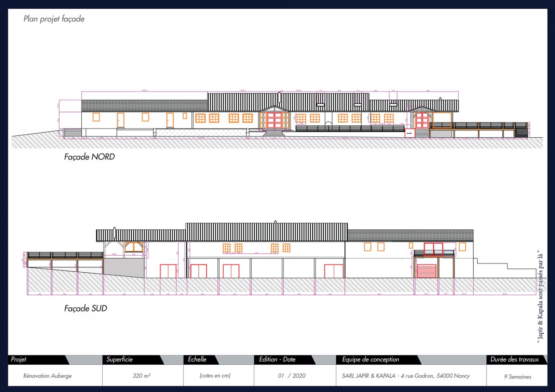Click the central red glazed entrance on Façade NORD
555x392 pixels.
(x=274, y=120)
